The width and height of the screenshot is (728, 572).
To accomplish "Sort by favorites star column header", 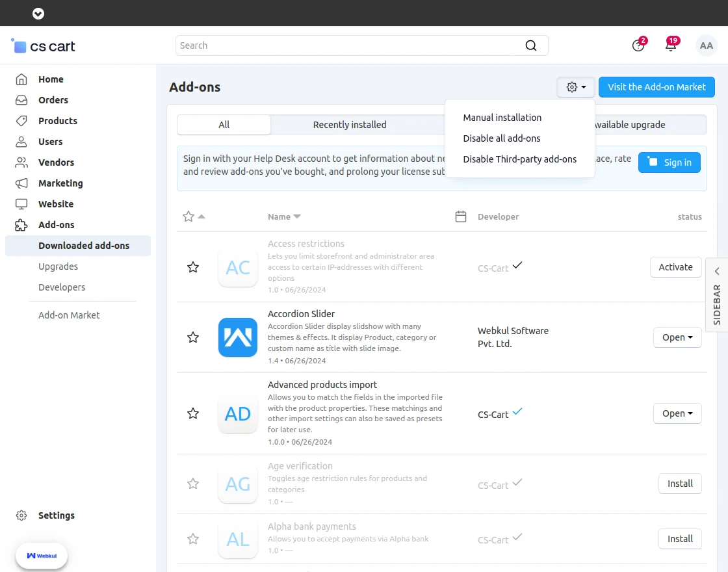I will (194, 216).
